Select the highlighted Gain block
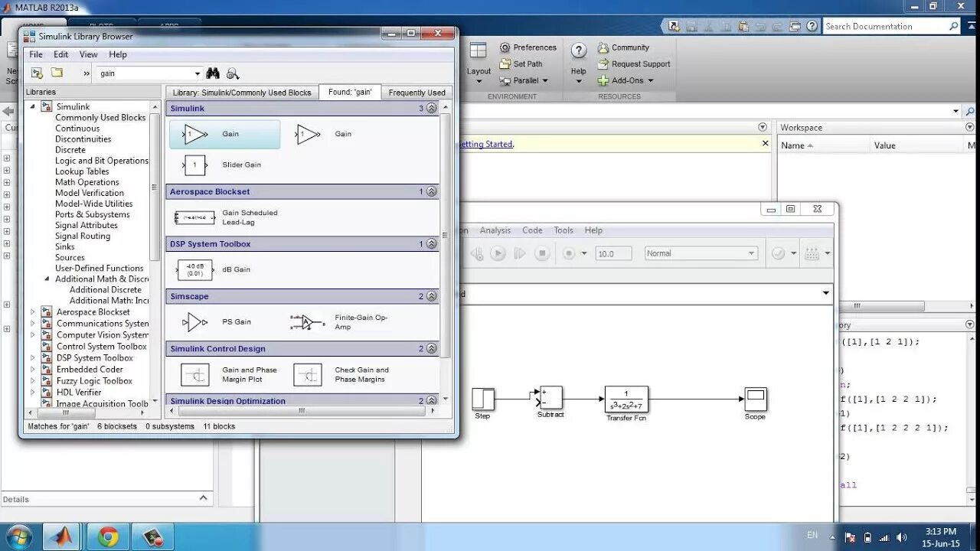Image resolution: width=980 pixels, height=551 pixels. click(224, 134)
